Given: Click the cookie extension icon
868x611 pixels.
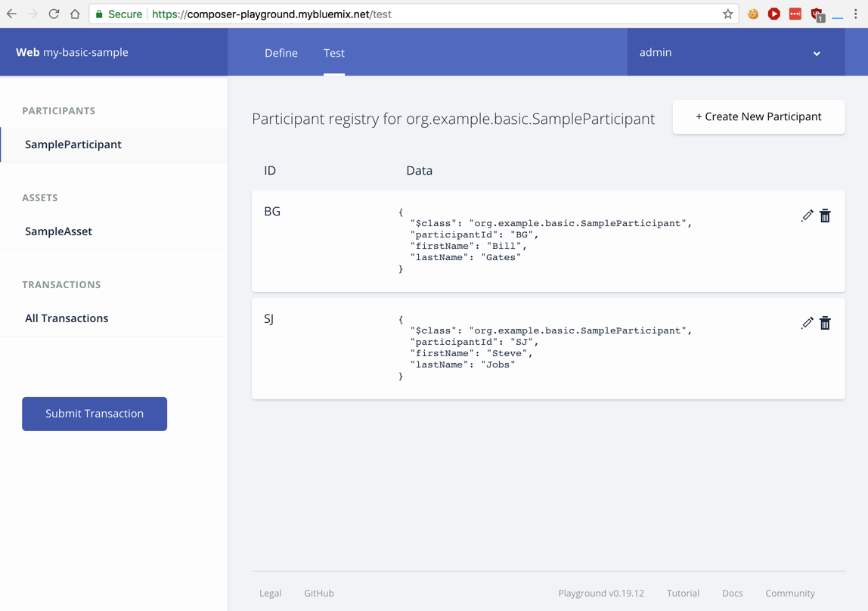Looking at the screenshot, I should [x=753, y=14].
